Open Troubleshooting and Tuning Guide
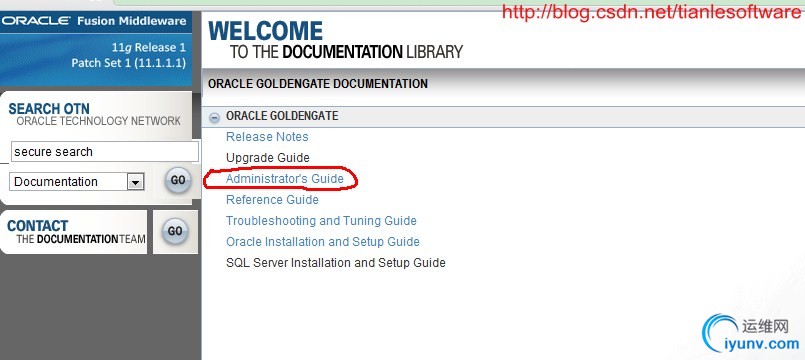This screenshot has height=360, width=805. pos(321,221)
